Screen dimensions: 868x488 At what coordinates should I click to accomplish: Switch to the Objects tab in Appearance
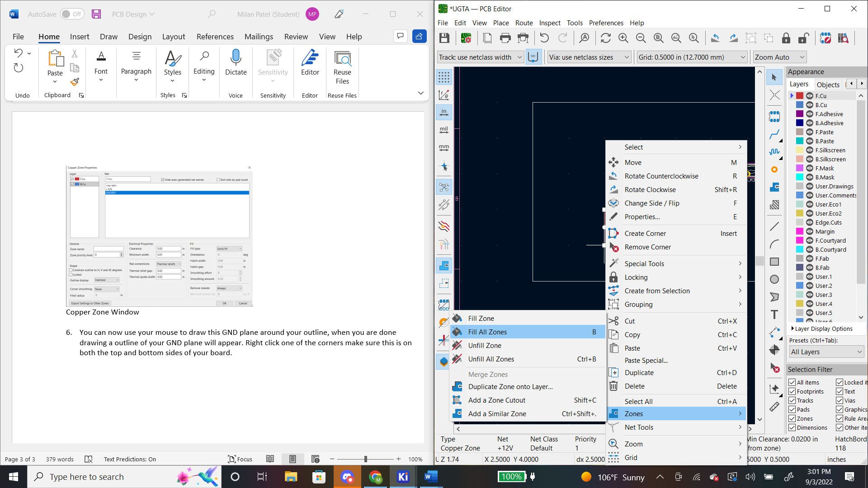pyautogui.click(x=828, y=84)
